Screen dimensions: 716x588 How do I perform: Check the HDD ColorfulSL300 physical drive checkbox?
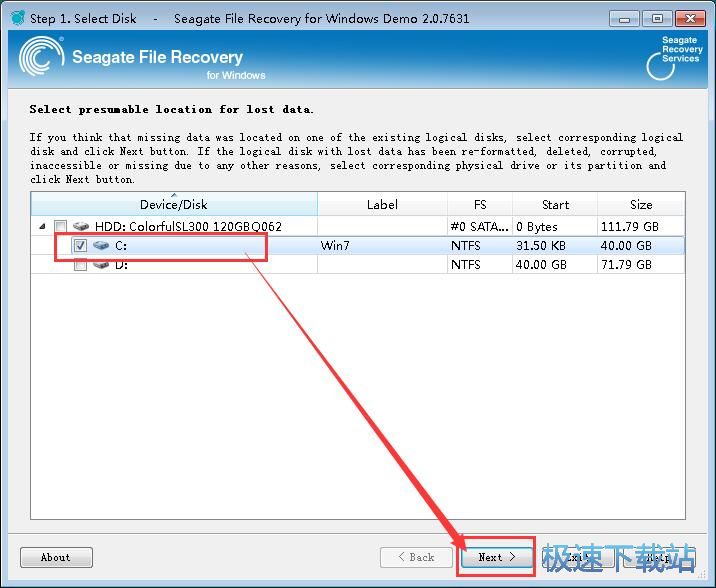point(60,226)
